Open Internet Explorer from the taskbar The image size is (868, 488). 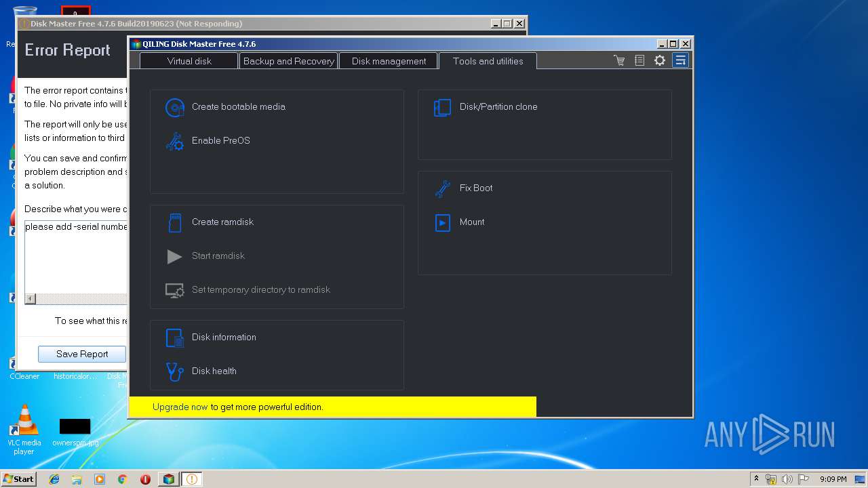click(x=54, y=479)
